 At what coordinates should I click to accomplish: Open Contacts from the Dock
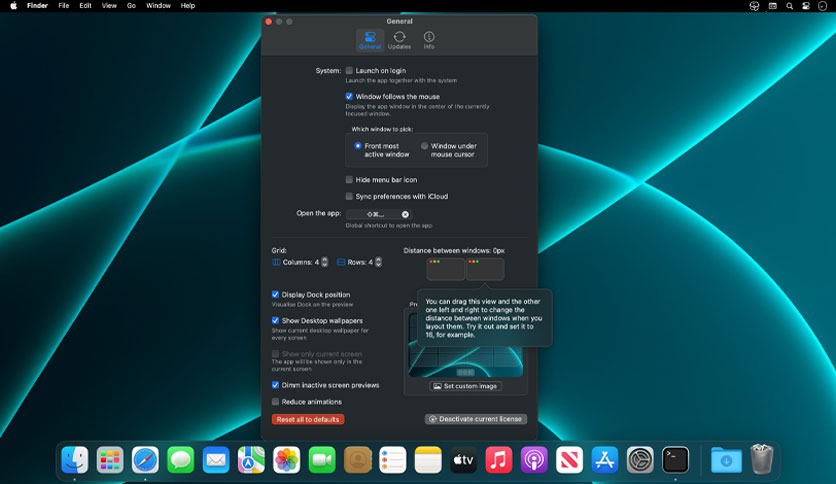pos(357,459)
